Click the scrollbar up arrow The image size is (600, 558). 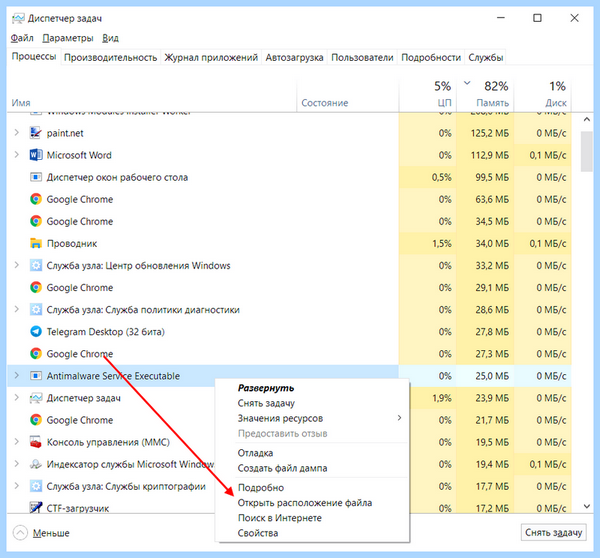click(x=586, y=119)
